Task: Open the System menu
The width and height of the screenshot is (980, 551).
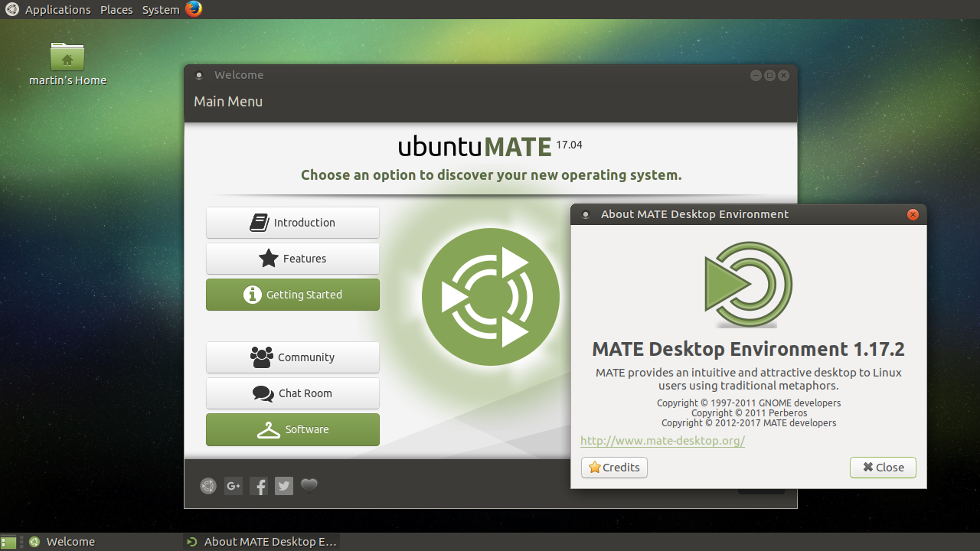Action: 161,10
